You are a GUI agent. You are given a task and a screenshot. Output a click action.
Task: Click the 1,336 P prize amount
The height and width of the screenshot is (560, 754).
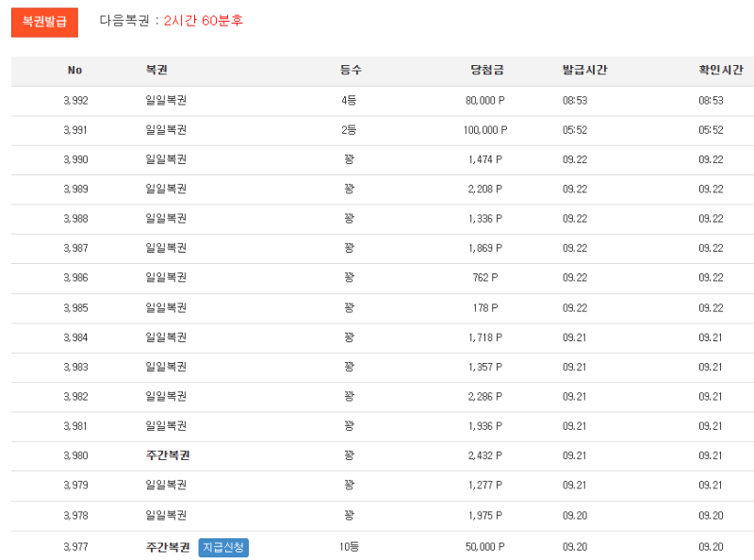click(x=485, y=219)
